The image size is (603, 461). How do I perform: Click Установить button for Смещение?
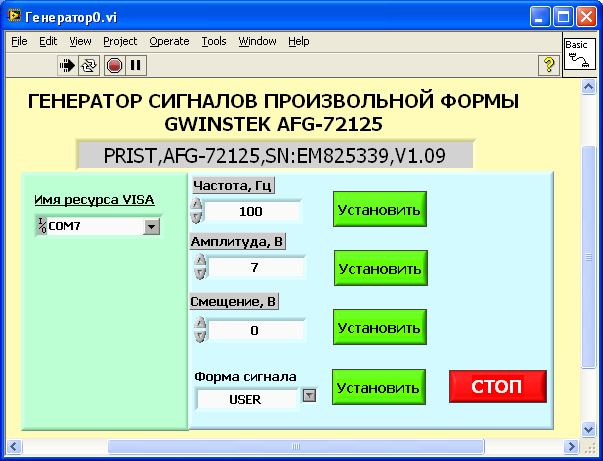tap(380, 327)
